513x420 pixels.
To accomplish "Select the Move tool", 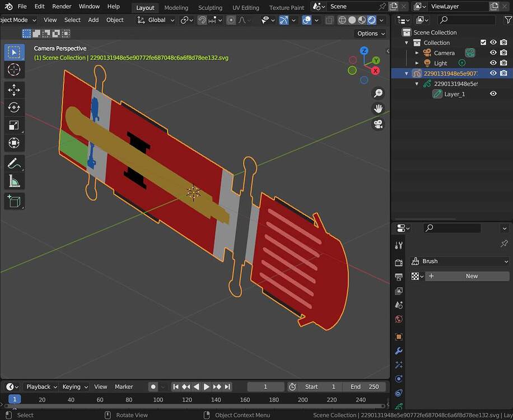I will point(14,90).
